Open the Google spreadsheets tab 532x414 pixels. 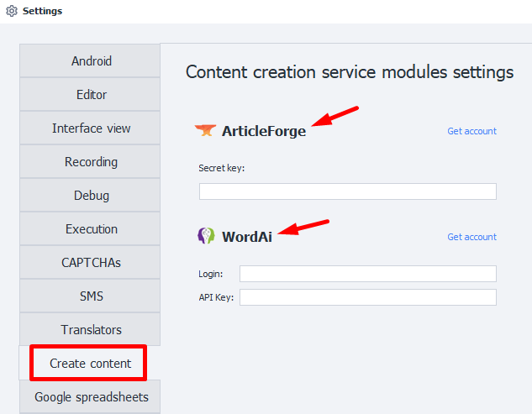[91, 397]
